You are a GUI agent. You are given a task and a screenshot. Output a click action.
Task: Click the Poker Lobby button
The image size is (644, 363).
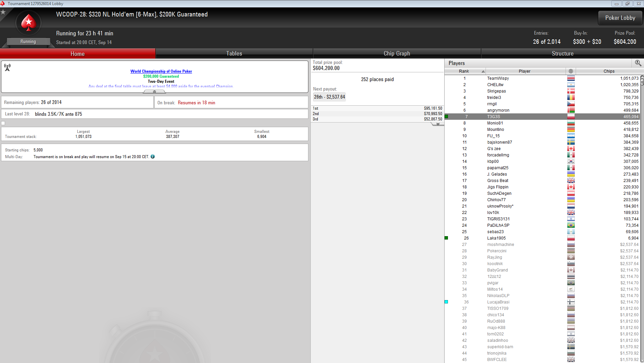tap(620, 18)
